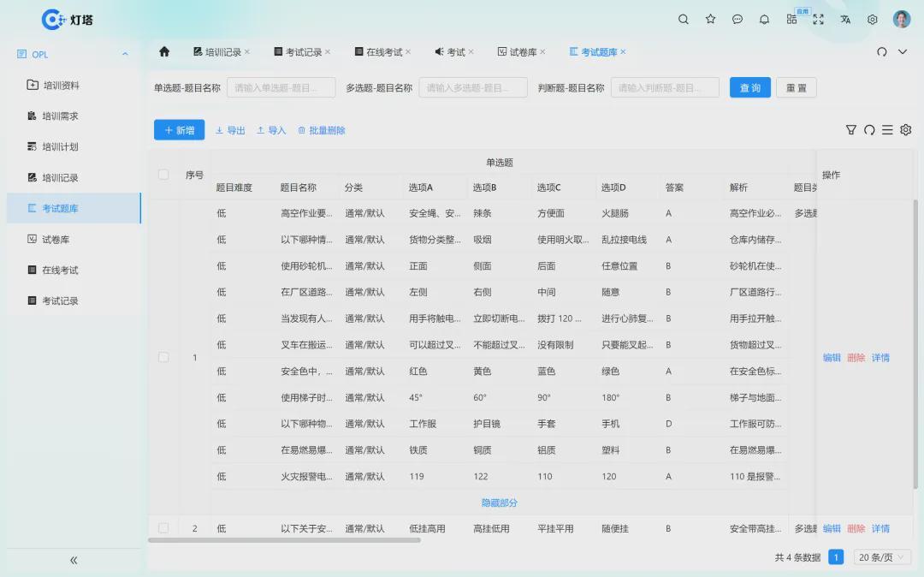Screen dimensions: 924x577
Task: Check the row 1 checkbox
Action: [x=163, y=358]
